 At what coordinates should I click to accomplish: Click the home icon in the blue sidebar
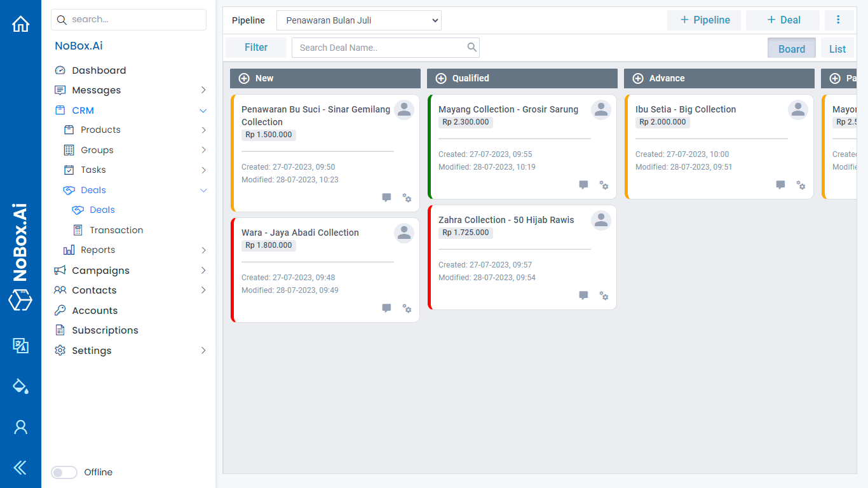[20, 23]
